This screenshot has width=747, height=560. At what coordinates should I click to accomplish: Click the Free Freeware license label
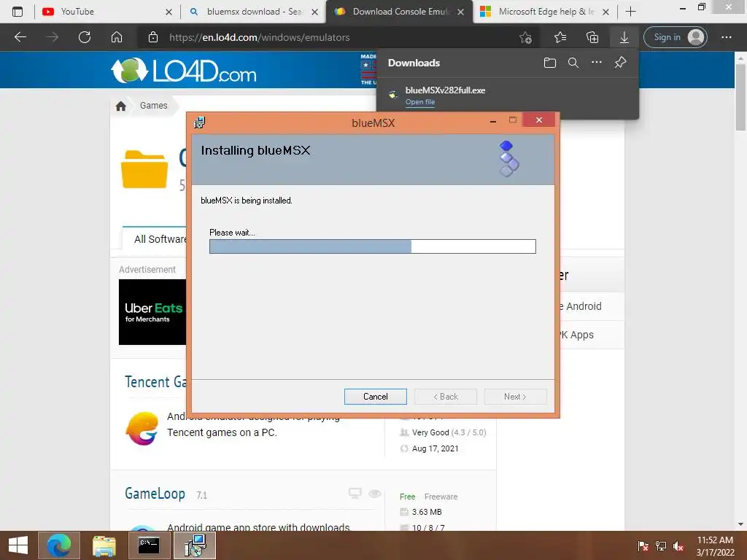click(x=428, y=497)
